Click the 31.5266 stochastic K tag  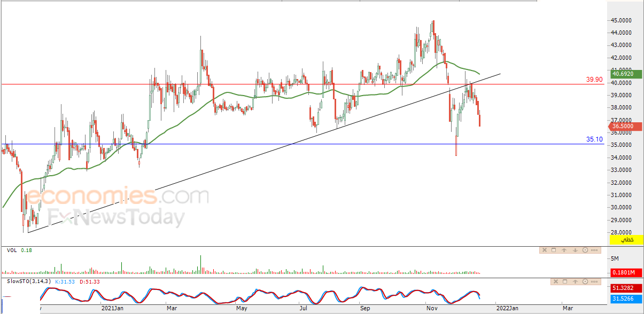click(626, 298)
